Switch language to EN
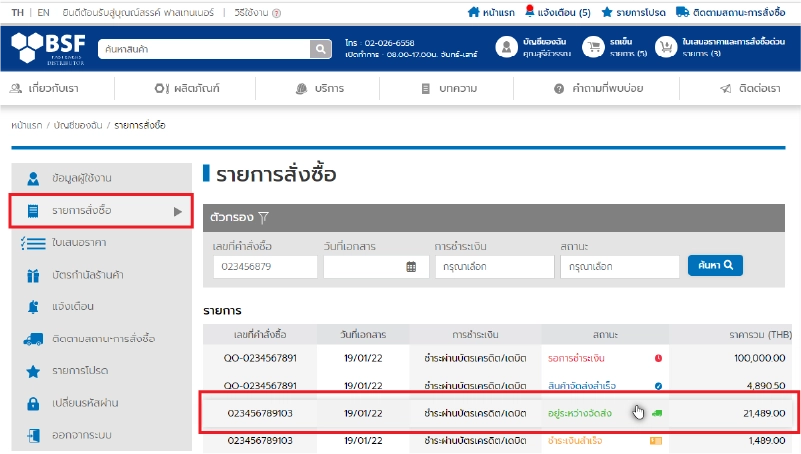The width and height of the screenshot is (801, 454). pos(42,12)
